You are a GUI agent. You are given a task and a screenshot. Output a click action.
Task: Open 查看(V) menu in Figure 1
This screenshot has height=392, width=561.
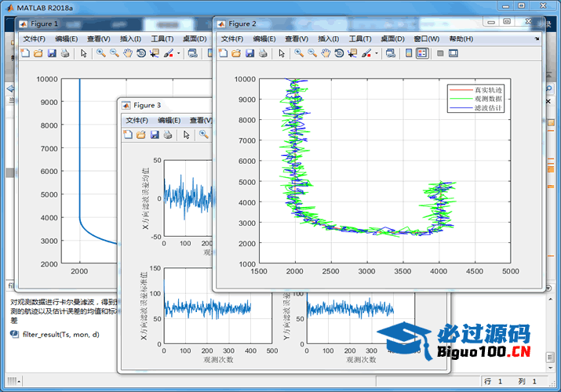tap(99, 38)
